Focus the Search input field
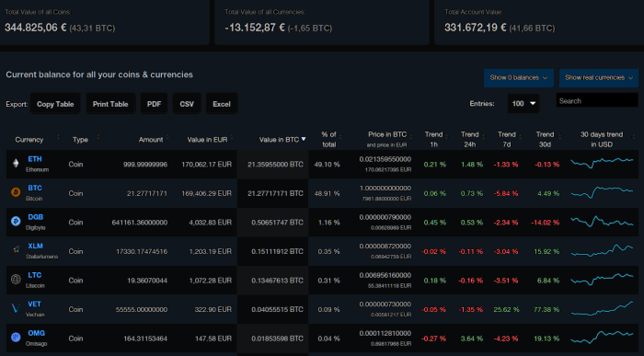Image resolution: width=644 pixels, height=356 pixels. 597,100
